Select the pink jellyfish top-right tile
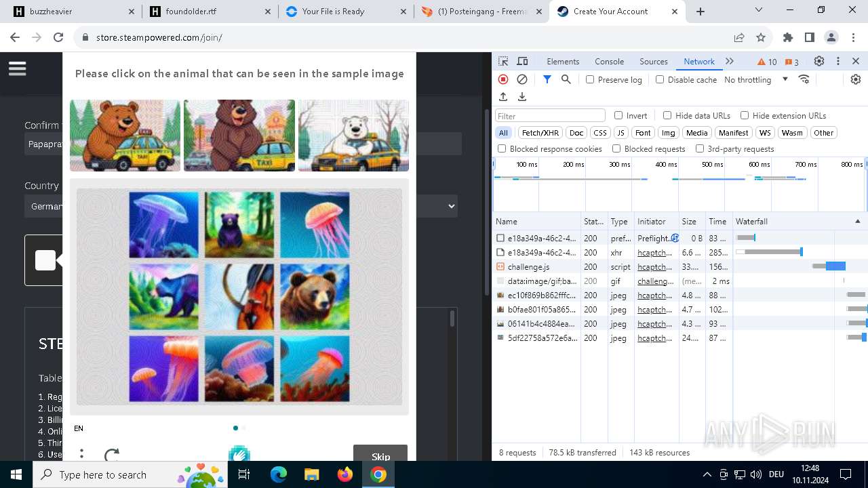Screen dimensions: 868x488 click(315, 224)
